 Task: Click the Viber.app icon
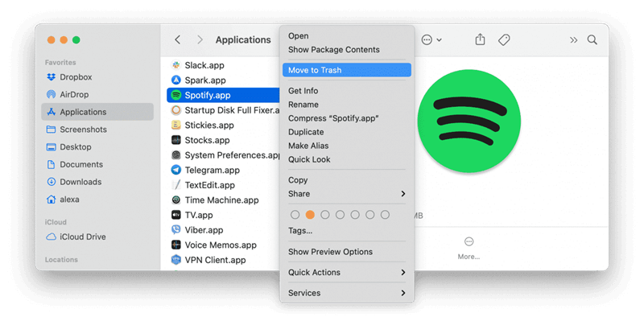176,230
